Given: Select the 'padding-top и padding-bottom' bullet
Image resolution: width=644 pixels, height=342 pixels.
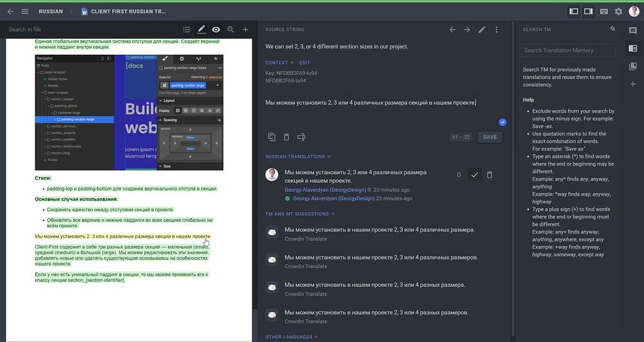Looking at the screenshot, I should coord(132,189).
